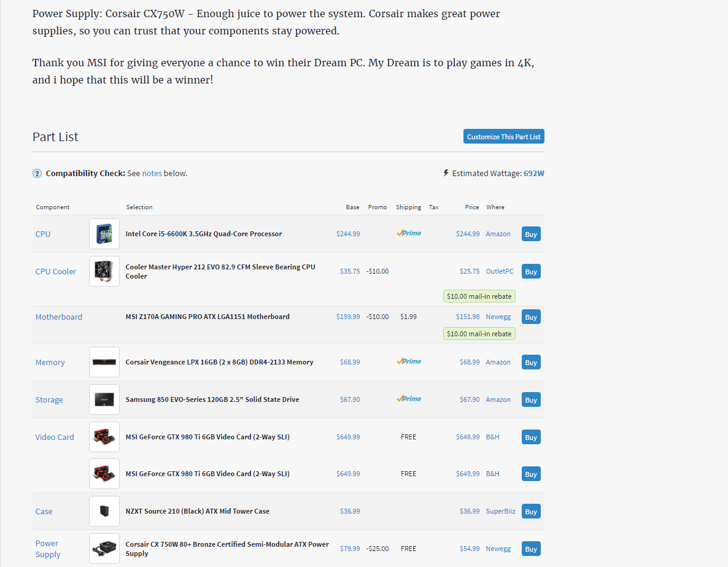Click the Corsair CX 750W power supply thumbnail
Image resolution: width=728 pixels, height=567 pixels.
tap(104, 549)
